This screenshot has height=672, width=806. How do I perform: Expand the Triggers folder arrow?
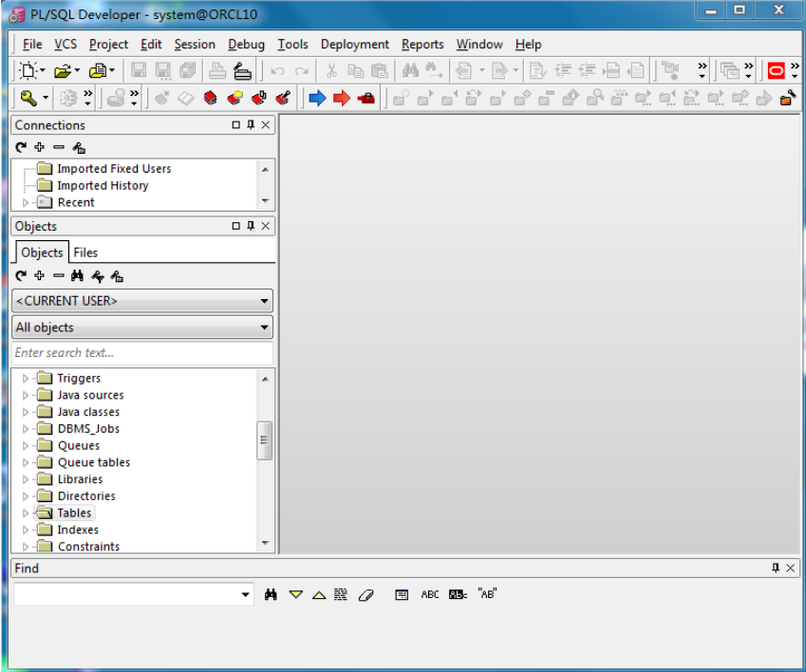tap(26, 379)
